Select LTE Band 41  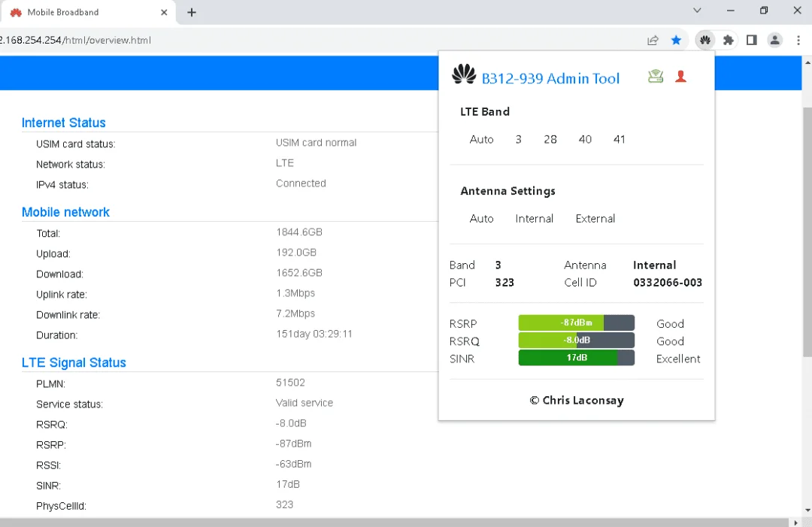click(620, 139)
